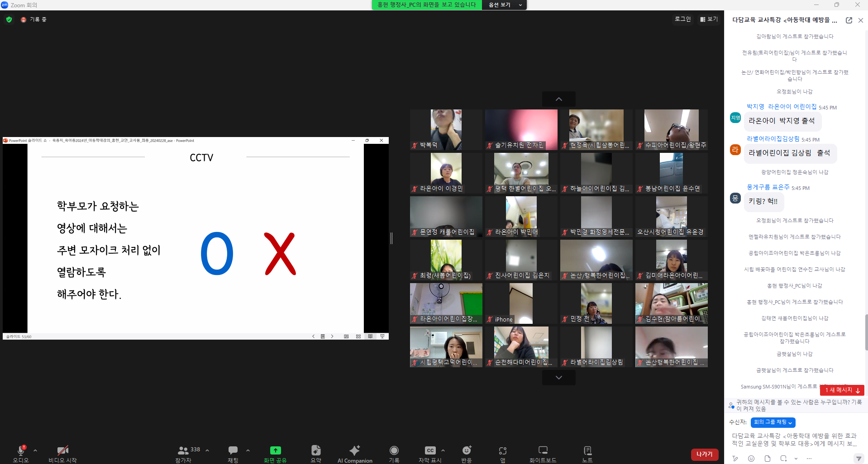The image size is (868, 464).
Task: Open the 보기 view layout menu
Action: (709, 19)
